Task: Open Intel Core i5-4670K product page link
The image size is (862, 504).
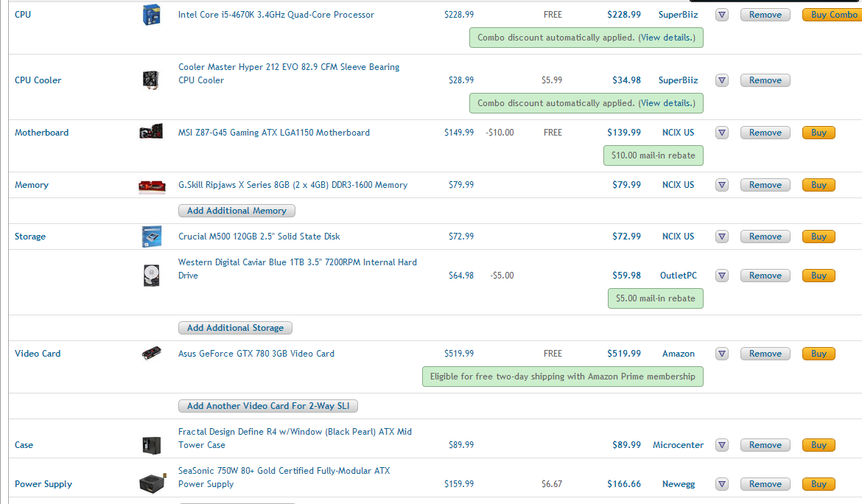Action: [x=276, y=15]
